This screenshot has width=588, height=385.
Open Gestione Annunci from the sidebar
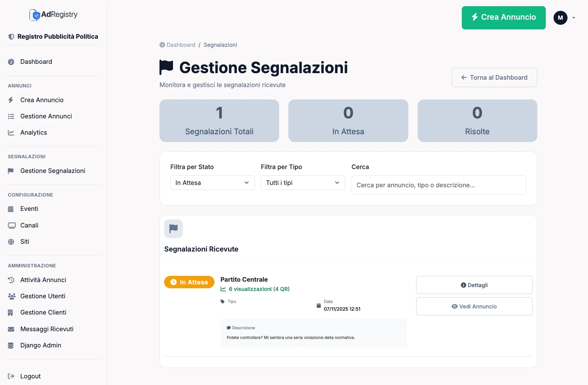(46, 116)
